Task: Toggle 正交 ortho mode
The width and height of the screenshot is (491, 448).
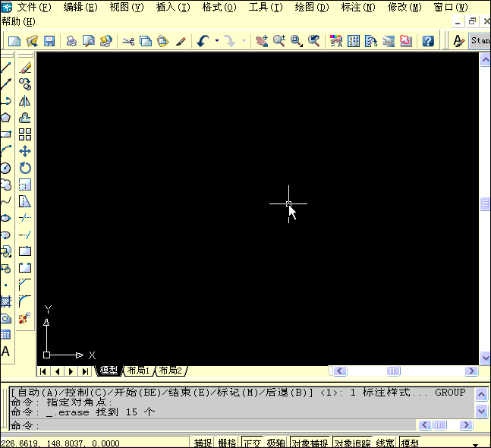Action: 253,443
